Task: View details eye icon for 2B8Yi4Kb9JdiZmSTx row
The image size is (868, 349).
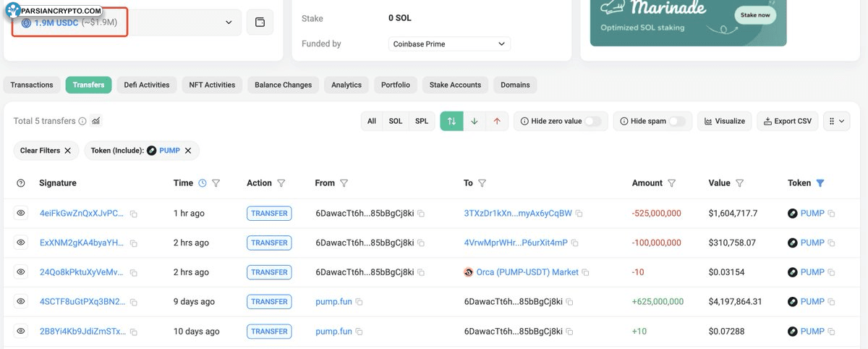Action: (21, 331)
